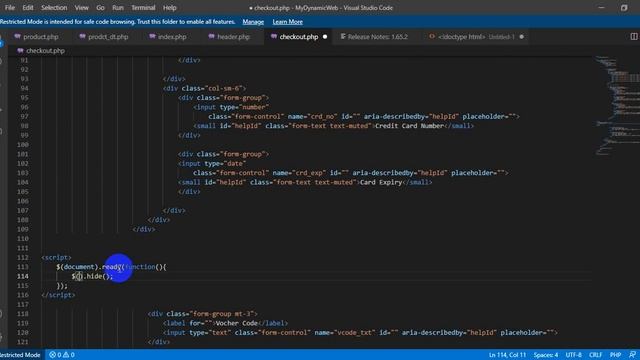Image resolution: width=640 pixels, height=360 pixels.
Task: Click the restore window button
Action: coord(624,8)
